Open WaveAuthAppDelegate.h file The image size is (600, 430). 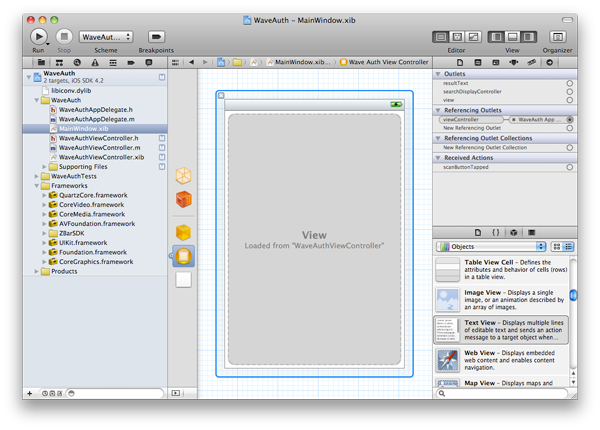point(96,110)
